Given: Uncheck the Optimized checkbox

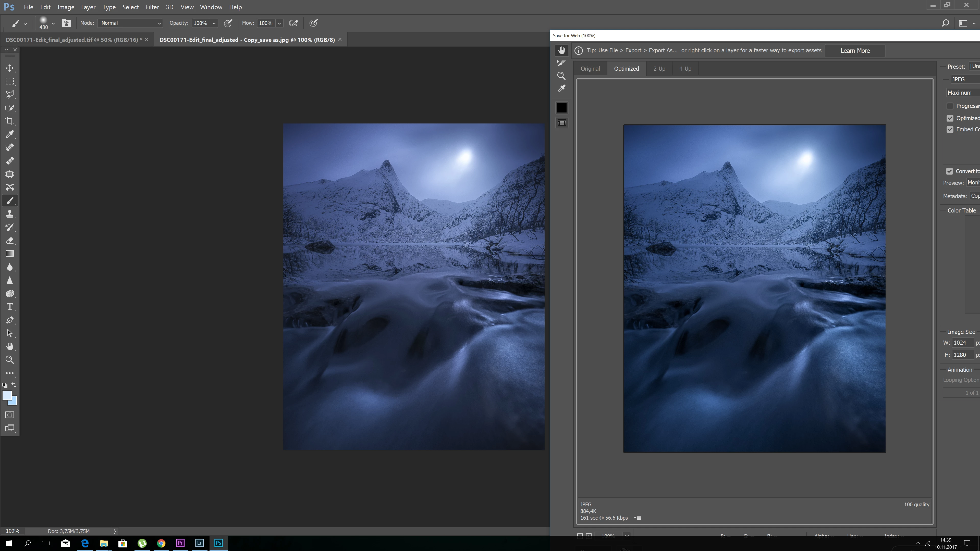Looking at the screenshot, I should tap(950, 118).
